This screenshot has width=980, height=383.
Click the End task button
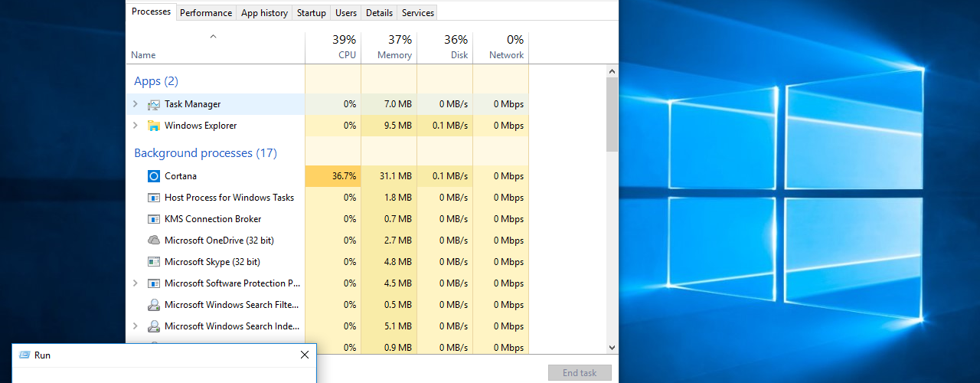point(580,373)
